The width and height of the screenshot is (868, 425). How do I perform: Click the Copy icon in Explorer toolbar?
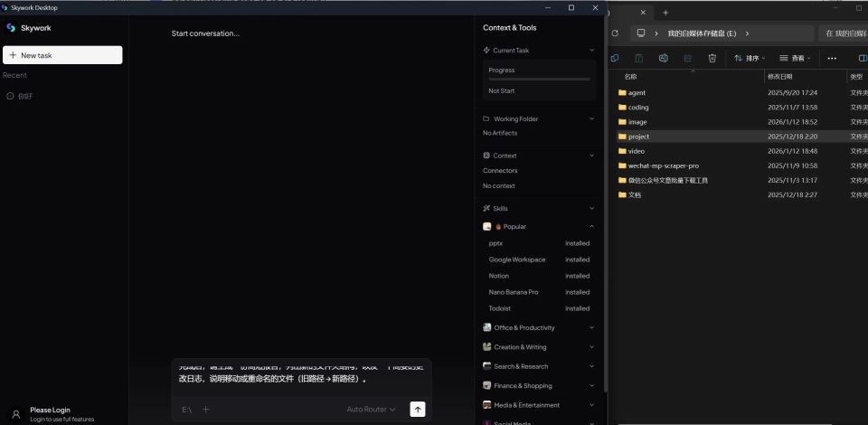(615, 58)
